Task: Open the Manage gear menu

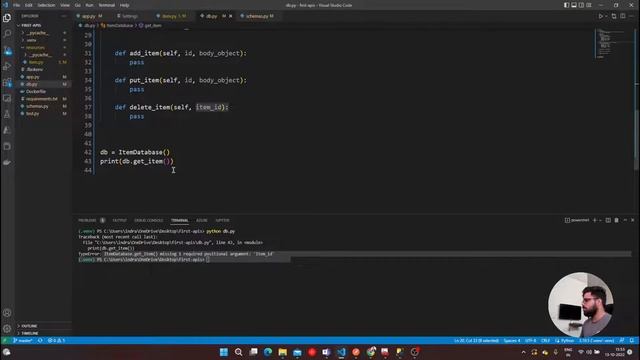Action: click(7, 329)
